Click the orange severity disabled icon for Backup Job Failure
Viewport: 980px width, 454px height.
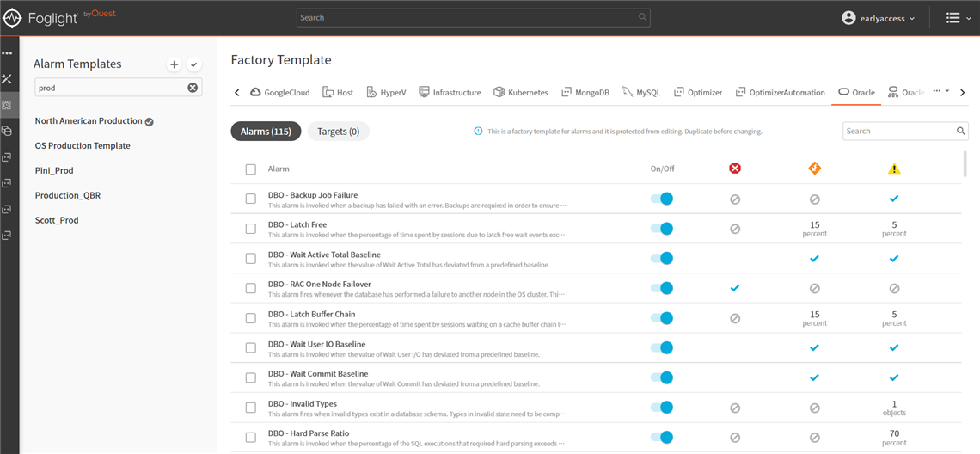pos(814,199)
